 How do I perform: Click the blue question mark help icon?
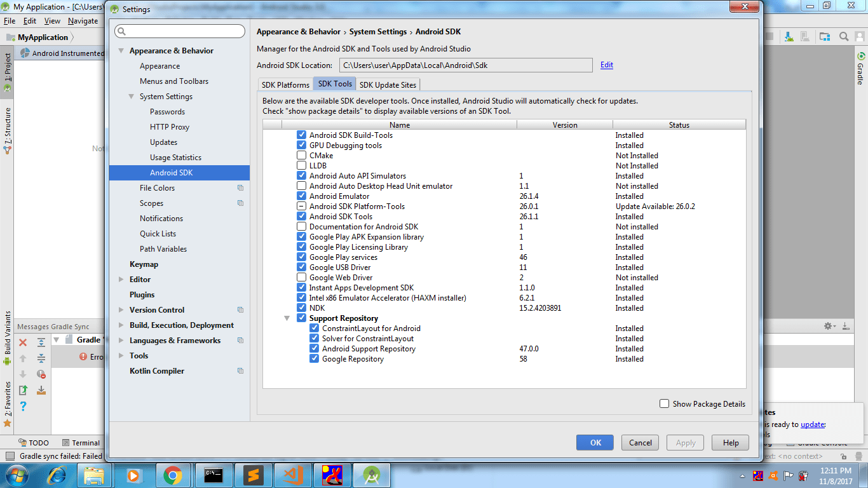tap(23, 406)
